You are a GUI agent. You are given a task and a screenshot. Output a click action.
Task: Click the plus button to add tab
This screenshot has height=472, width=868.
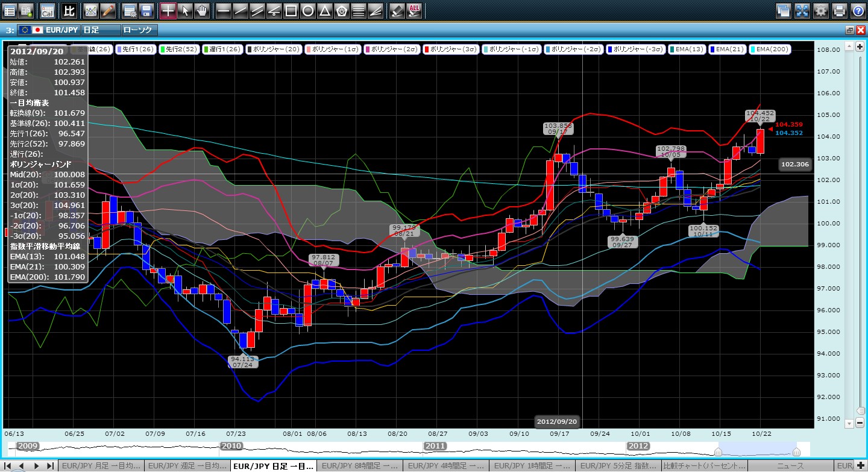(860, 466)
